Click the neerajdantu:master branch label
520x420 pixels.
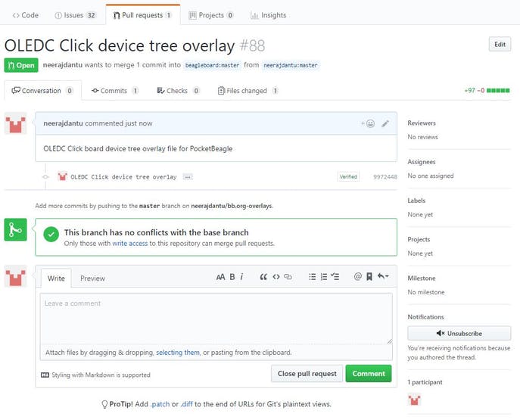point(291,65)
